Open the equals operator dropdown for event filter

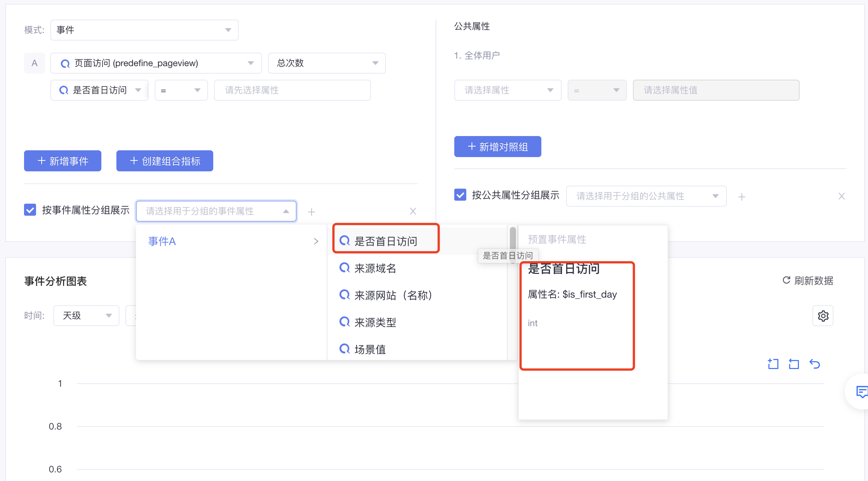click(x=181, y=90)
